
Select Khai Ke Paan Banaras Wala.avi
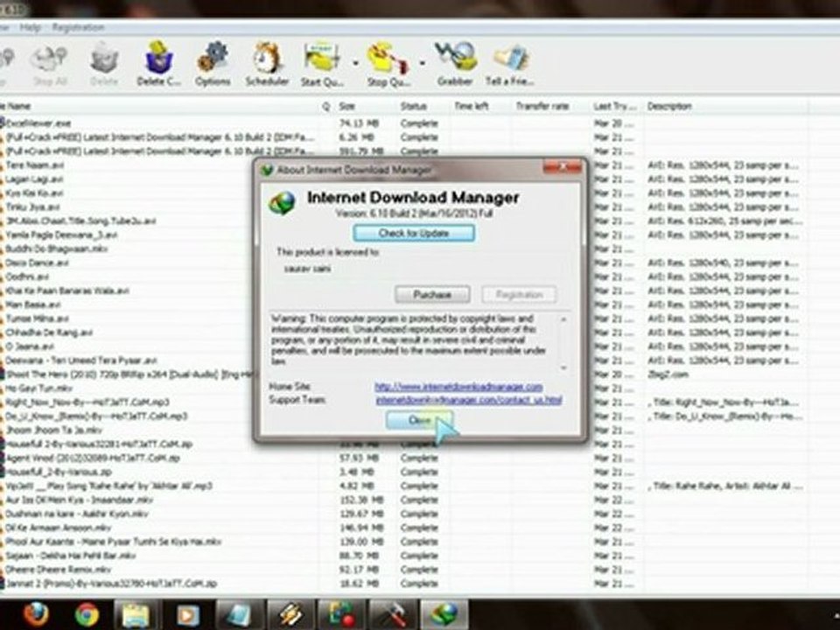pyautogui.click(x=67, y=290)
